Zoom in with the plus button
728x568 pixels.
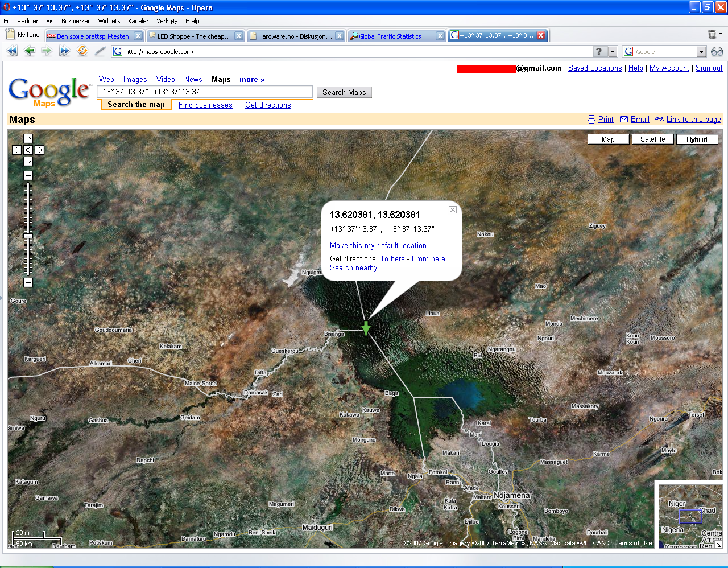[x=28, y=175]
